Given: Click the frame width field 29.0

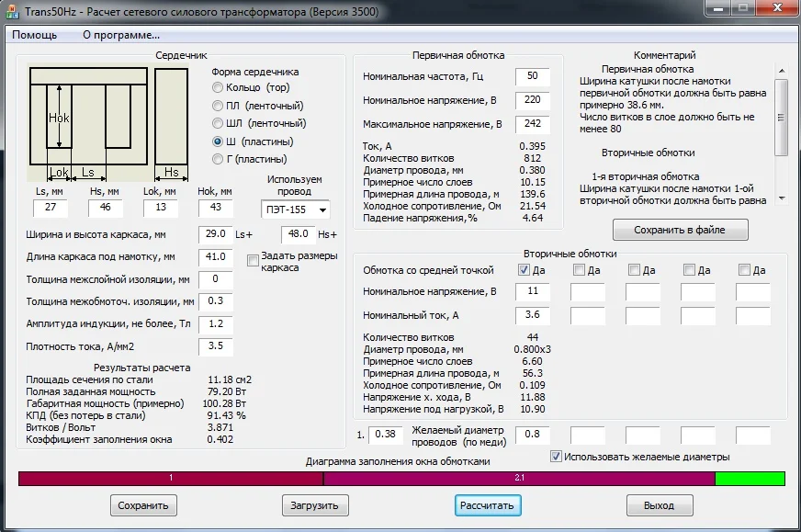Looking at the screenshot, I should point(216,234).
